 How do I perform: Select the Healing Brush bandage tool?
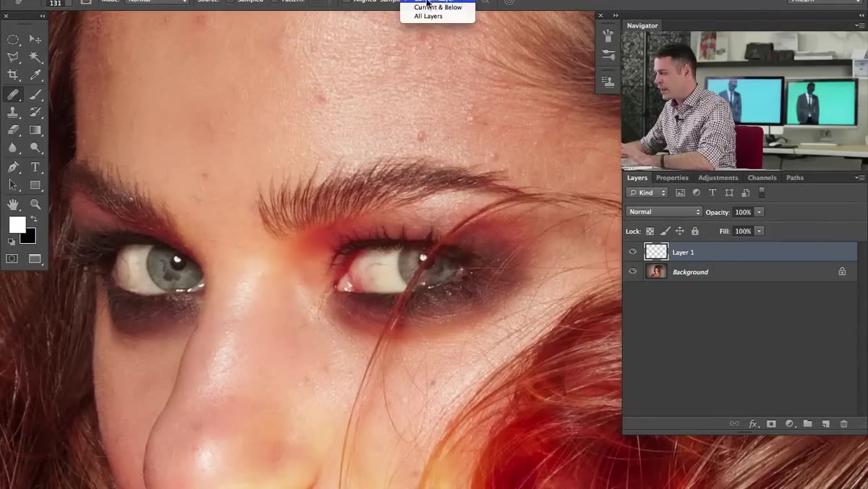tap(13, 94)
